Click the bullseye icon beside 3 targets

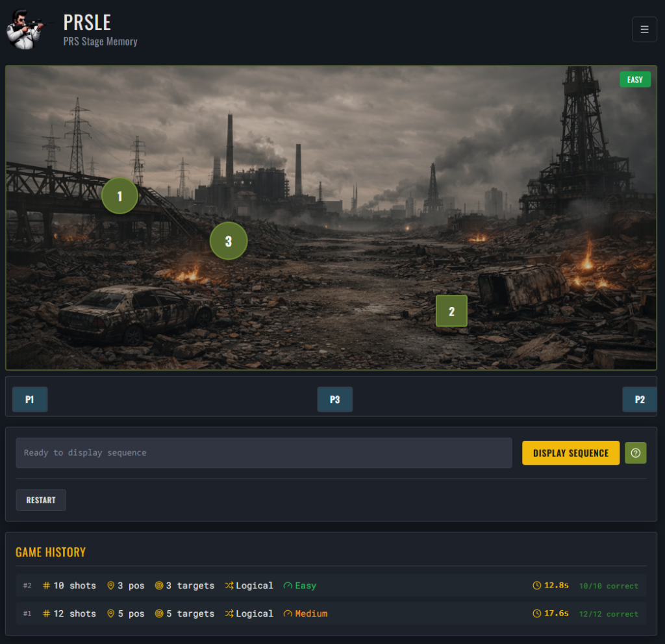pos(158,586)
